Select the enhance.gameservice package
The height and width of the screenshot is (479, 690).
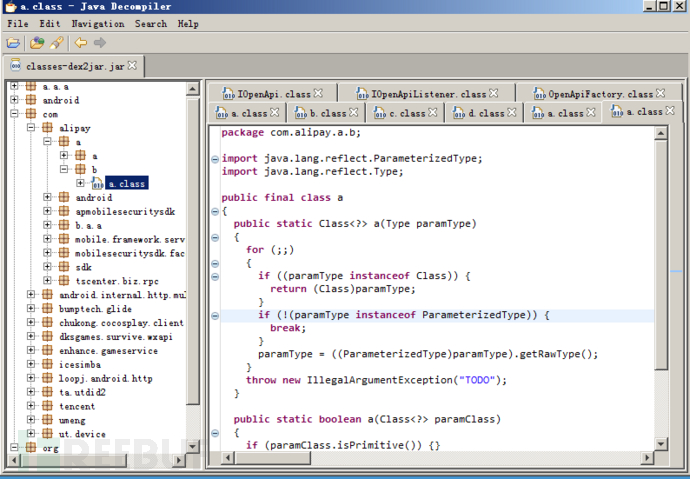[x=108, y=351]
